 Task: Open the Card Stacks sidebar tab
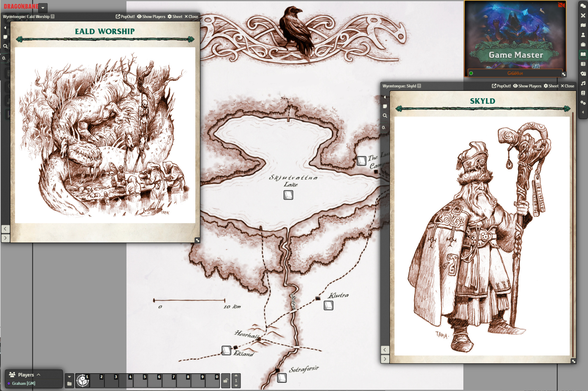(x=583, y=73)
